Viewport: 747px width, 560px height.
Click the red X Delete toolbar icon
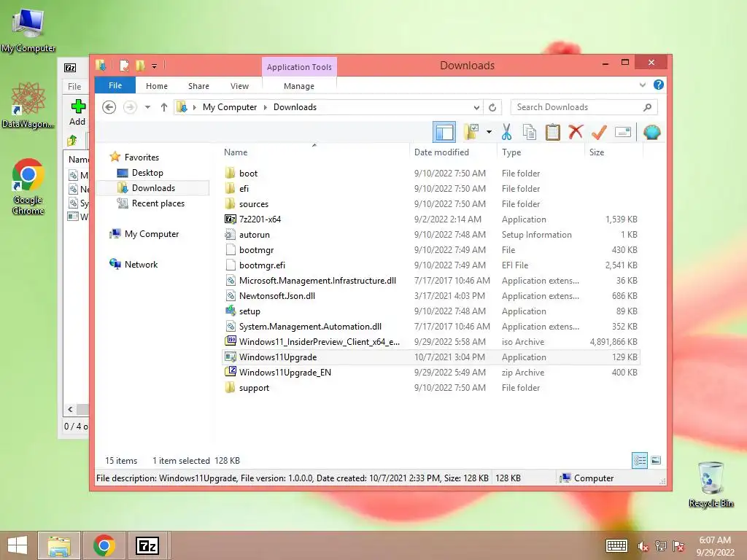[576, 132]
